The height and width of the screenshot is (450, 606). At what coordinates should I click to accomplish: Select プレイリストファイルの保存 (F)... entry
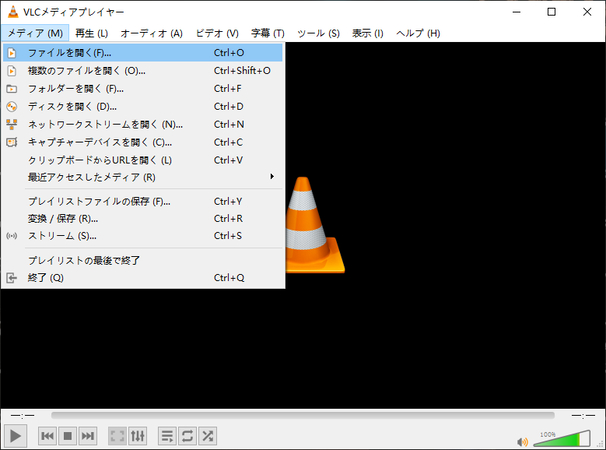[x=143, y=201]
